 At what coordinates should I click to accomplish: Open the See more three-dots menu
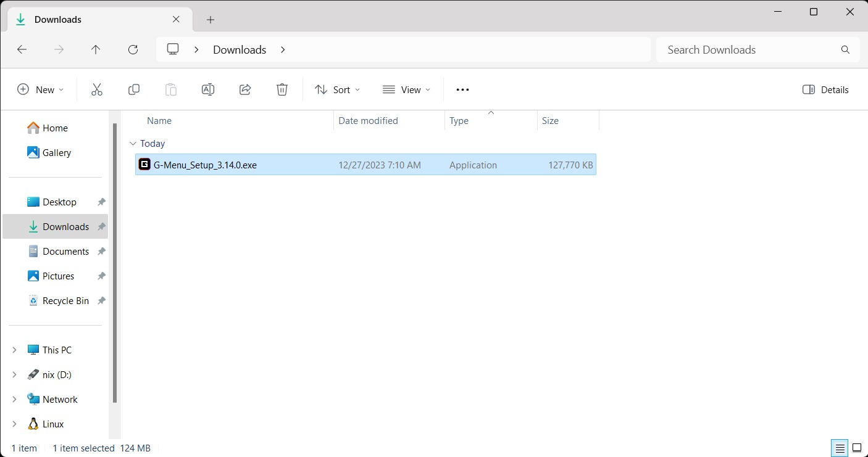462,89
